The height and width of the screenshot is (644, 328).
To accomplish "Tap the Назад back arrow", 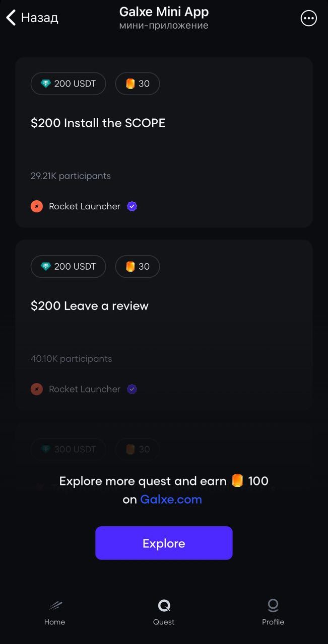I will 11,17.
